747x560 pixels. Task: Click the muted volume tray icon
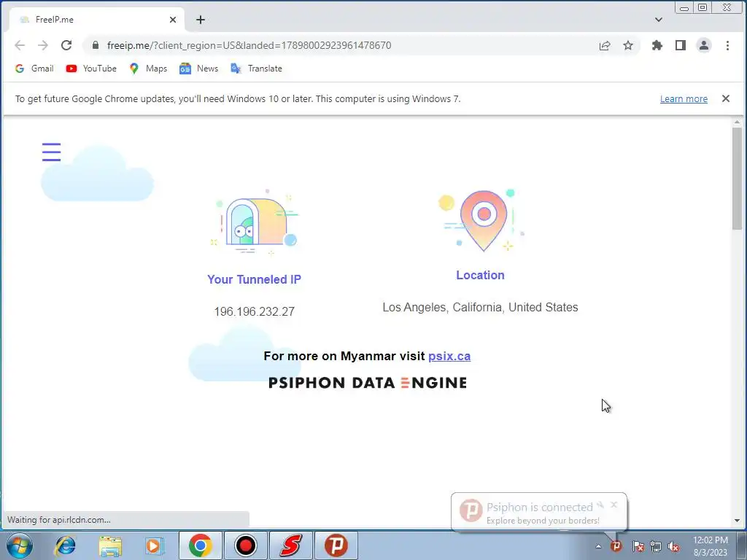(x=673, y=546)
